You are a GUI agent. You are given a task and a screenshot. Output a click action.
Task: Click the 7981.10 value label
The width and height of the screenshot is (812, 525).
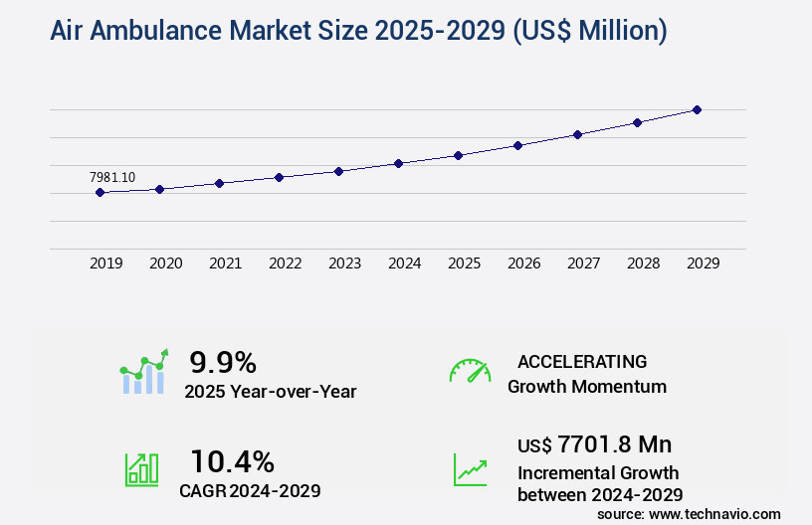coord(112,177)
